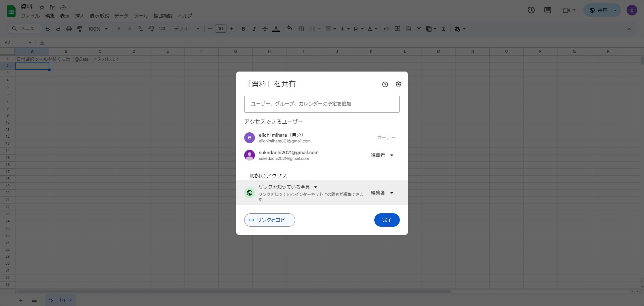644x306 pixels.
Task: Open horizontal align dropdown
Action: coord(331,29)
